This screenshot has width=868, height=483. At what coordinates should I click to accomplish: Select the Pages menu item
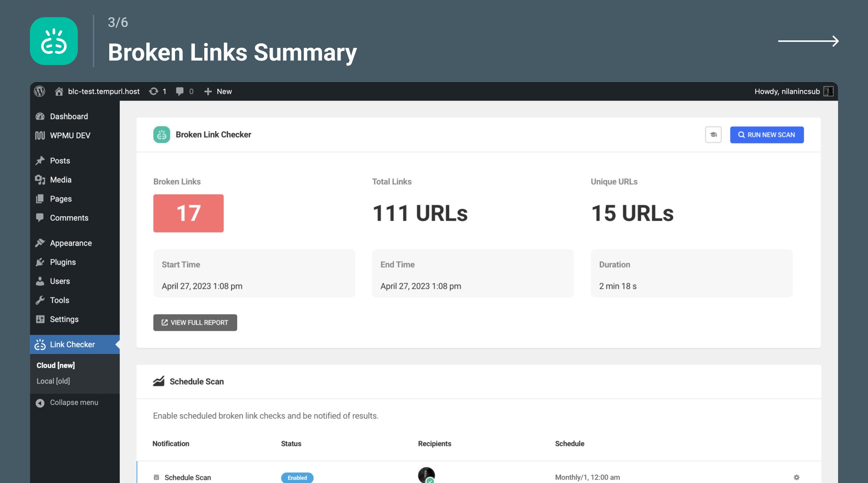tap(60, 198)
